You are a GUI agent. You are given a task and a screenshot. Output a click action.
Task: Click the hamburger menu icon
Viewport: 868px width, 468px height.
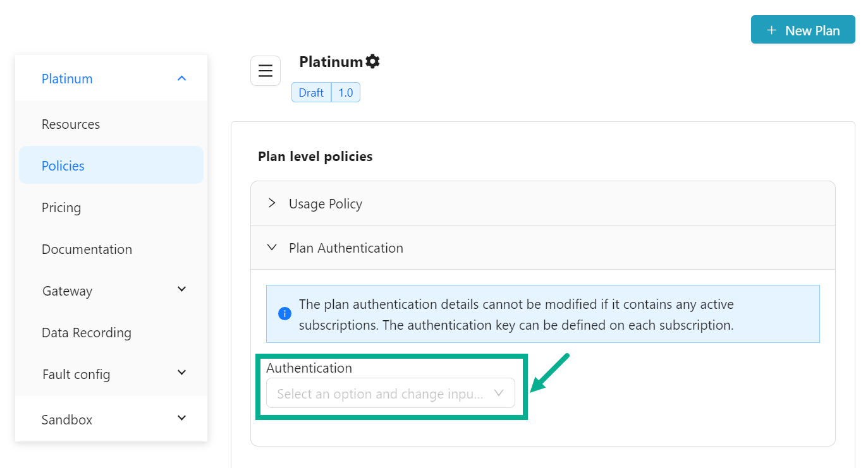pyautogui.click(x=266, y=71)
